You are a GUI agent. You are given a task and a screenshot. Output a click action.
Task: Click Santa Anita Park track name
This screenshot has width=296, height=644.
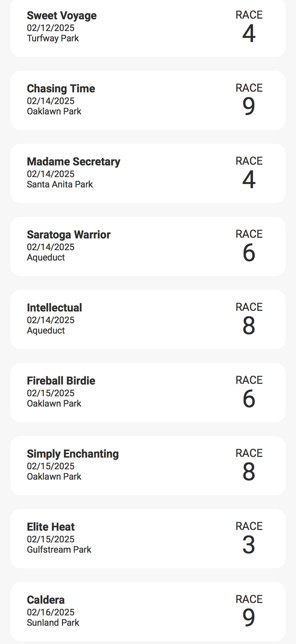[60, 184]
